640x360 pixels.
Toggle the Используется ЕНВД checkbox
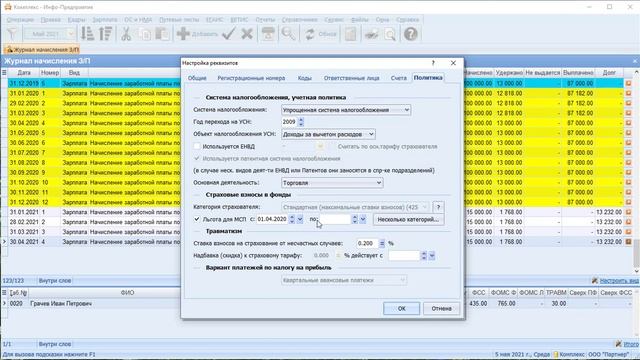pyautogui.click(x=197, y=146)
